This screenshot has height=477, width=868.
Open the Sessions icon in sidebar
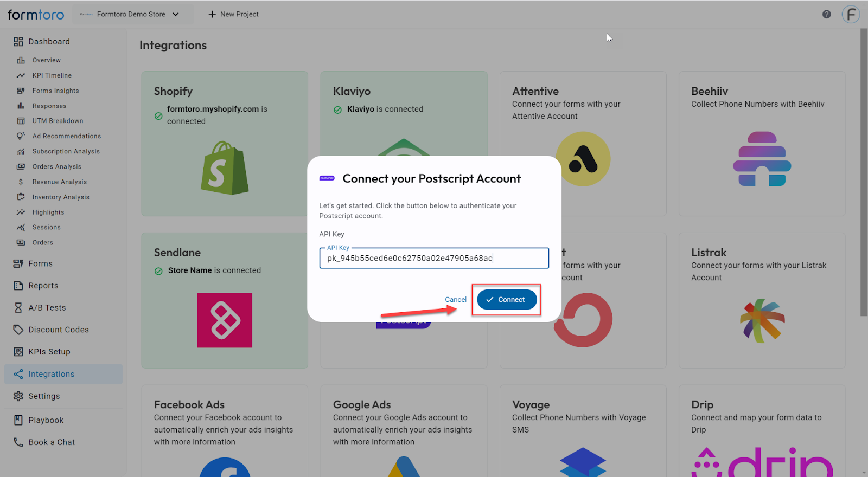[21, 227]
